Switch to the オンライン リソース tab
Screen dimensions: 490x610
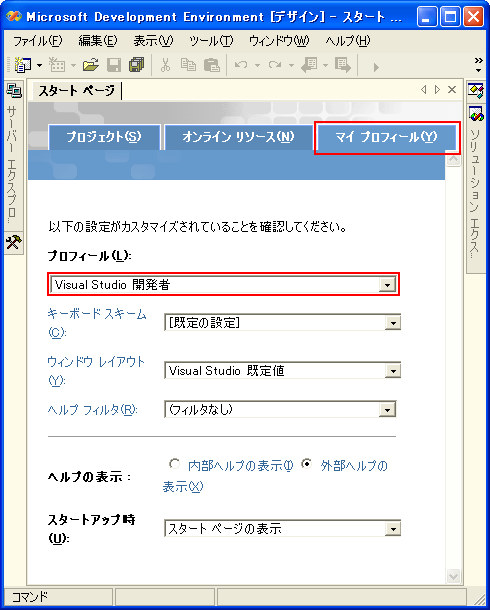pos(238,137)
